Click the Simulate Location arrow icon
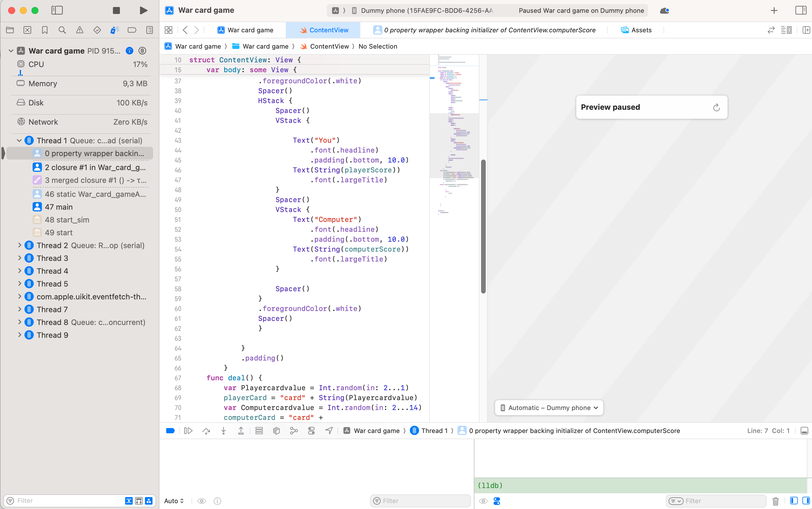Viewport: 812px width, 509px height. coord(329,431)
